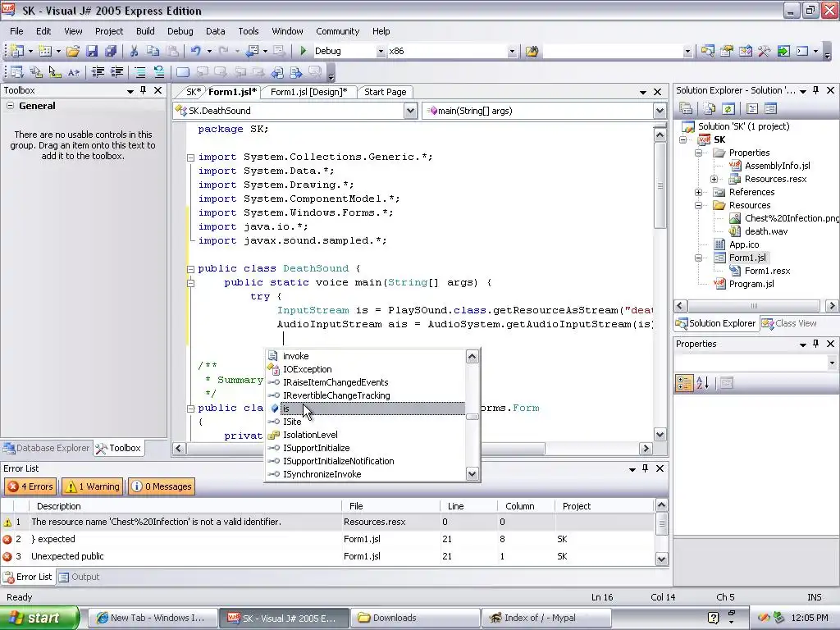Open the main(String[] args) members dropdown

click(x=660, y=111)
